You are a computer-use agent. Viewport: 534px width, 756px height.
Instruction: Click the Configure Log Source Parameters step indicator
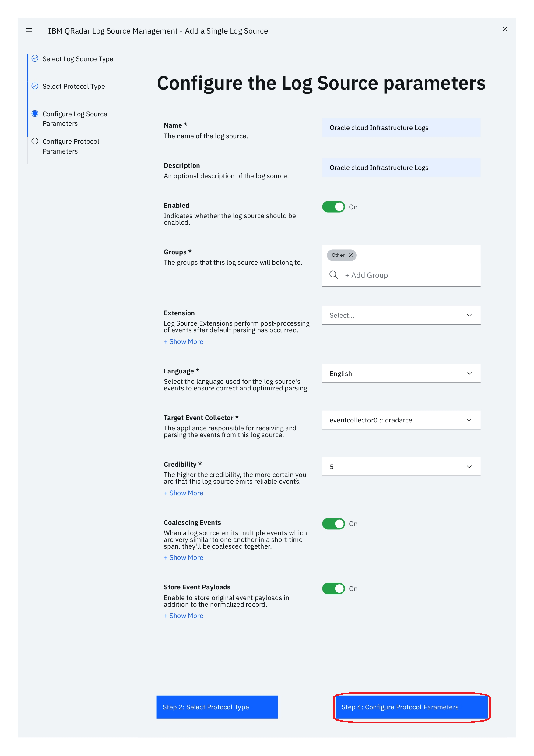pos(35,114)
